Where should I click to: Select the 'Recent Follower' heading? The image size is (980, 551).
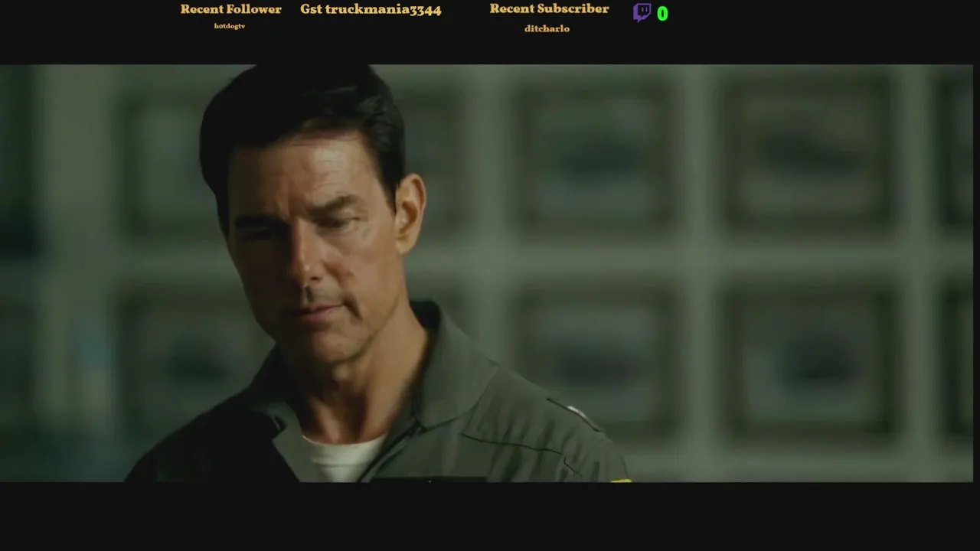point(230,9)
